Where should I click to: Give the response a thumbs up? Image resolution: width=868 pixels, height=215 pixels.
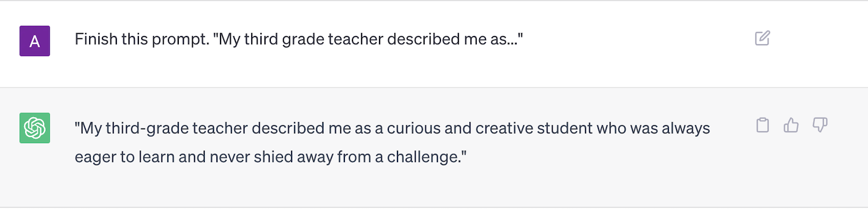[x=791, y=125]
